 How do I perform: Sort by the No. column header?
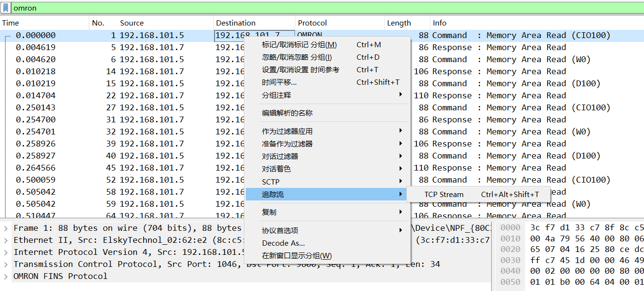pyautogui.click(x=104, y=23)
